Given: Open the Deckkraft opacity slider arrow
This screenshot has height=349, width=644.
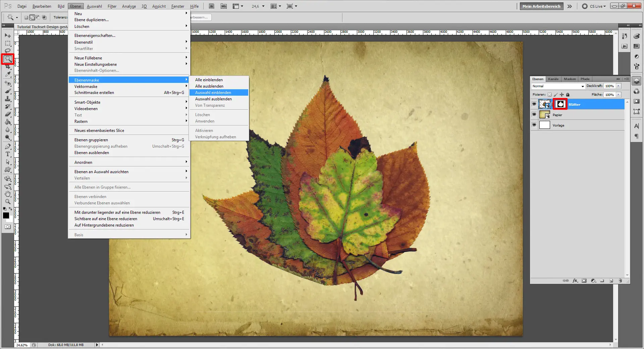Looking at the screenshot, I should [619, 86].
